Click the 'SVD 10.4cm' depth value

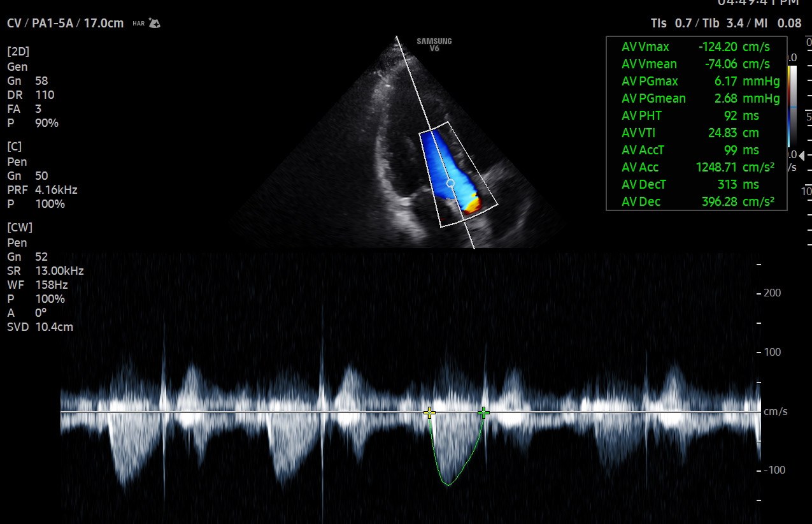click(x=40, y=326)
